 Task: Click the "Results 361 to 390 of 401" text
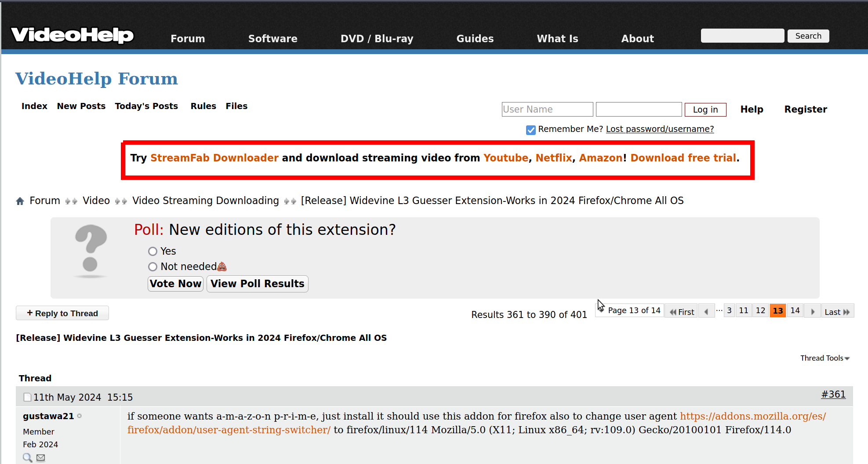coord(529,314)
